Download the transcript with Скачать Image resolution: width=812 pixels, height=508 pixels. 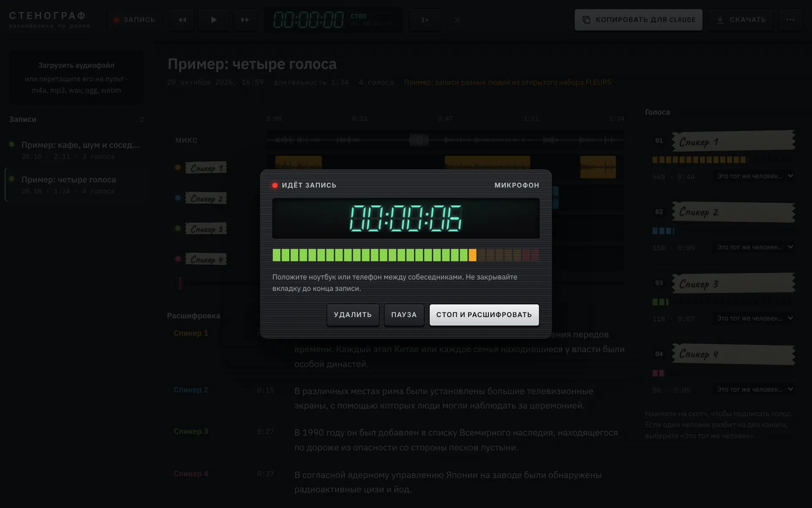(741, 19)
